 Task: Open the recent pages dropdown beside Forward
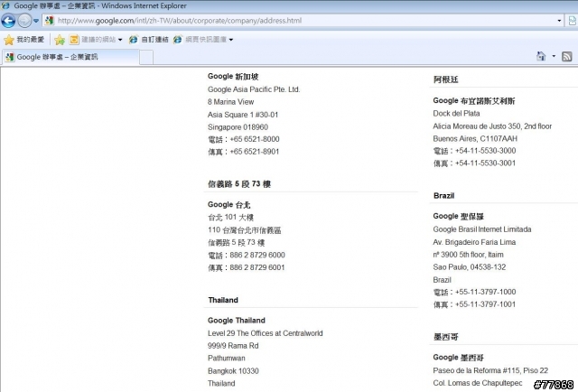coord(36,21)
